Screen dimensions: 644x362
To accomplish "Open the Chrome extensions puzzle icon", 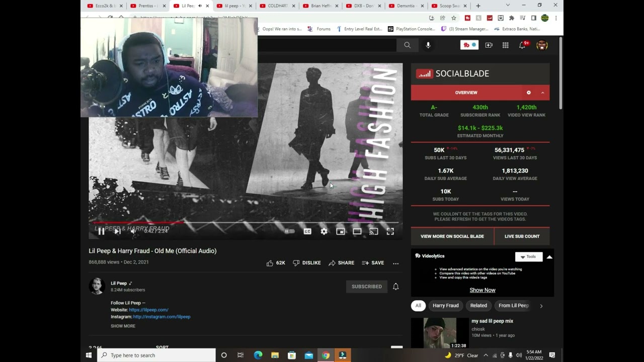I will (x=512, y=18).
